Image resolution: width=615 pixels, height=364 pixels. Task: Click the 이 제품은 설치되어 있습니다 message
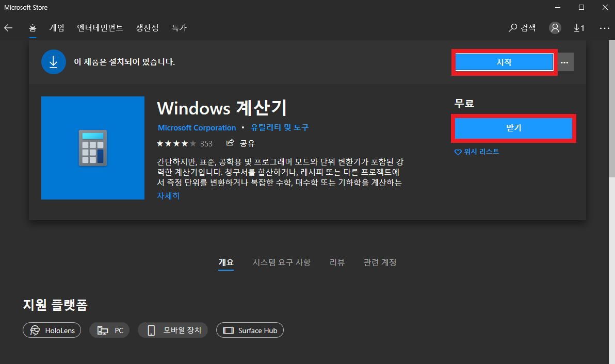[x=124, y=62]
